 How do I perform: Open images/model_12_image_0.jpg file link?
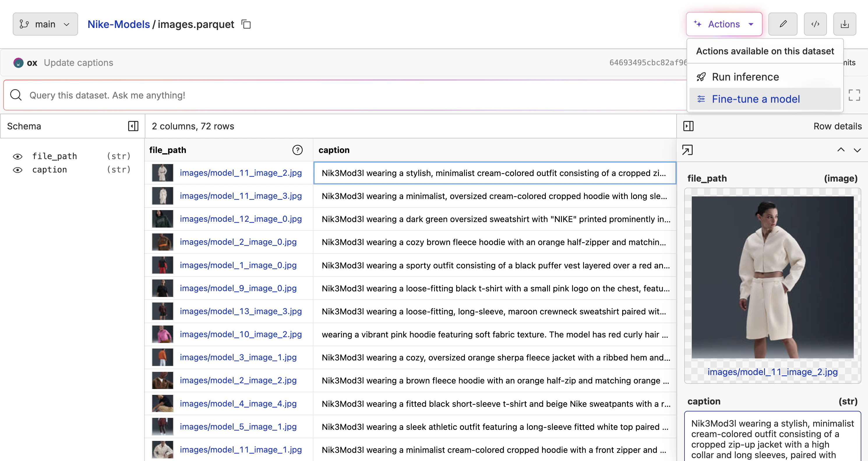(241, 219)
